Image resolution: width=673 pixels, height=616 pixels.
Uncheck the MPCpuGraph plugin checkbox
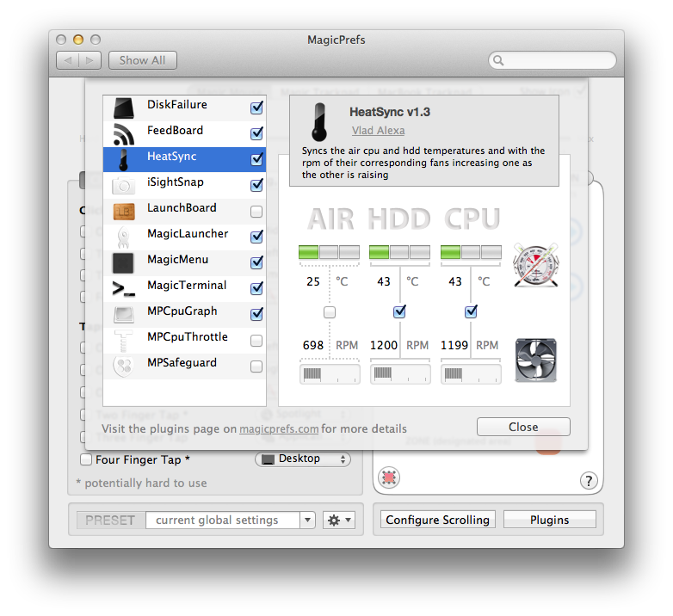click(256, 314)
